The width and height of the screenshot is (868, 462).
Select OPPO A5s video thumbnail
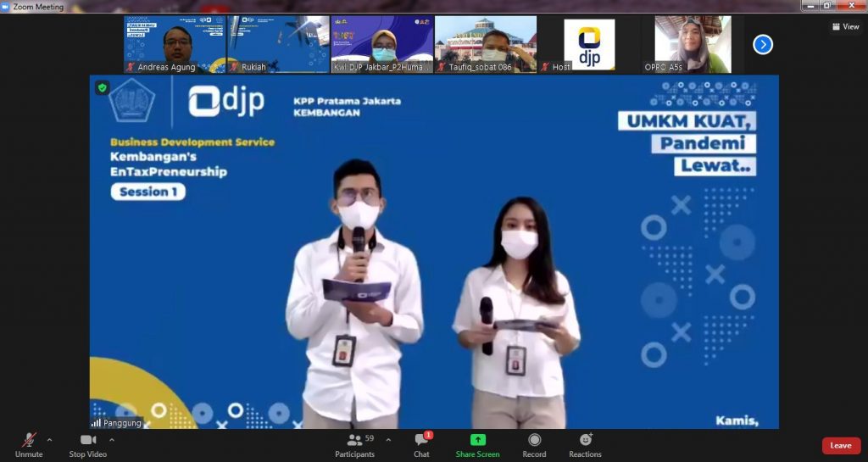[x=693, y=44]
